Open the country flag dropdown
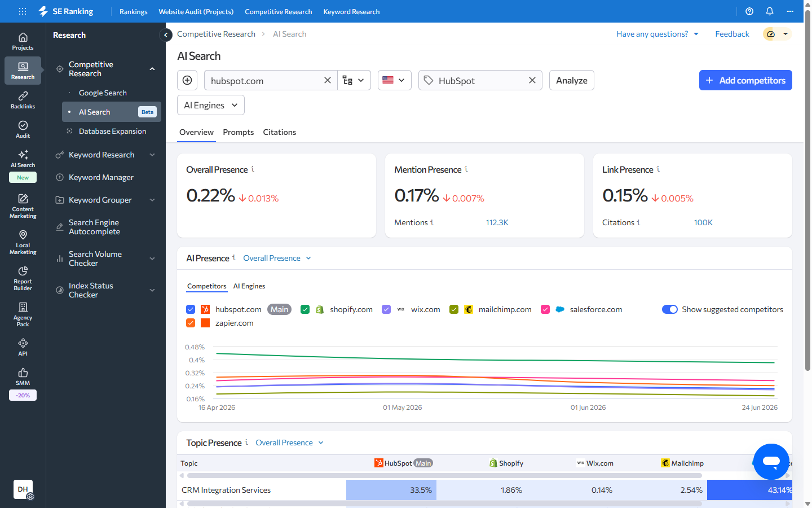The width and height of the screenshot is (812, 508). (x=394, y=80)
